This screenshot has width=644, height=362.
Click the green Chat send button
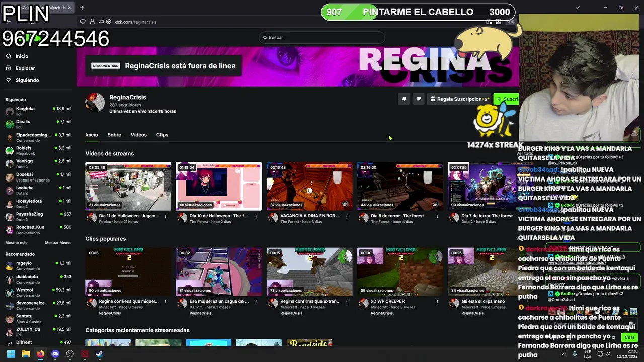click(x=629, y=337)
